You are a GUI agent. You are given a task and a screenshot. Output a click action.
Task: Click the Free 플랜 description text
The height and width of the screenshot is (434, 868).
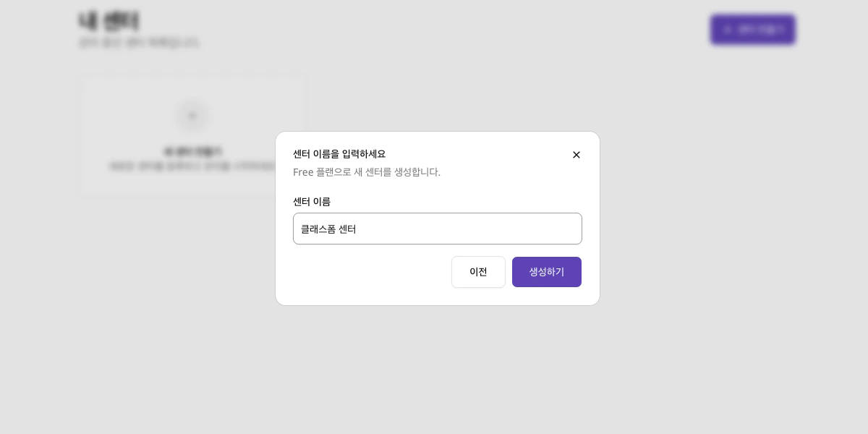click(367, 172)
